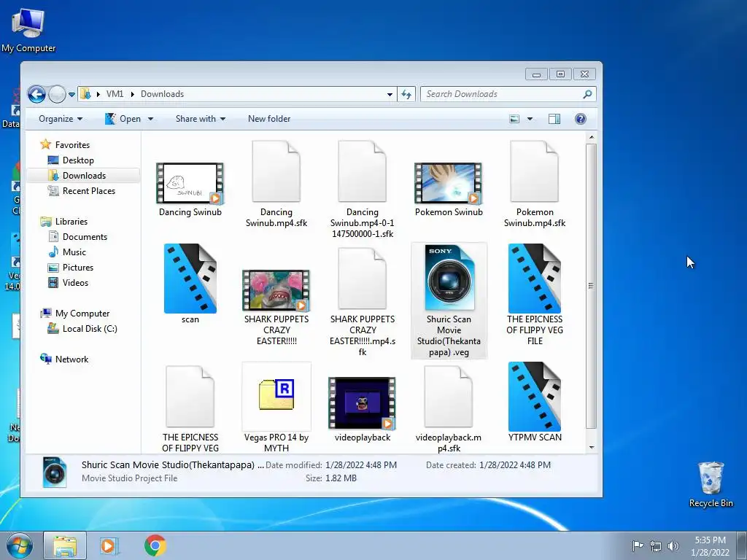Select Downloads in Favorites
Image resolution: width=747 pixels, height=560 pixels.
[x=84, y=175]
